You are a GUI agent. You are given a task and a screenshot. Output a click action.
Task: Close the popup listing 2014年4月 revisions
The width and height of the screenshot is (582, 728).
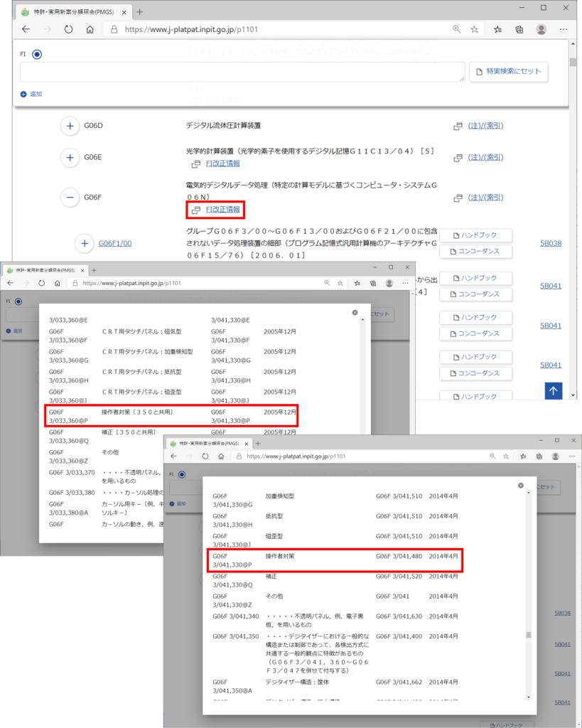521,486
